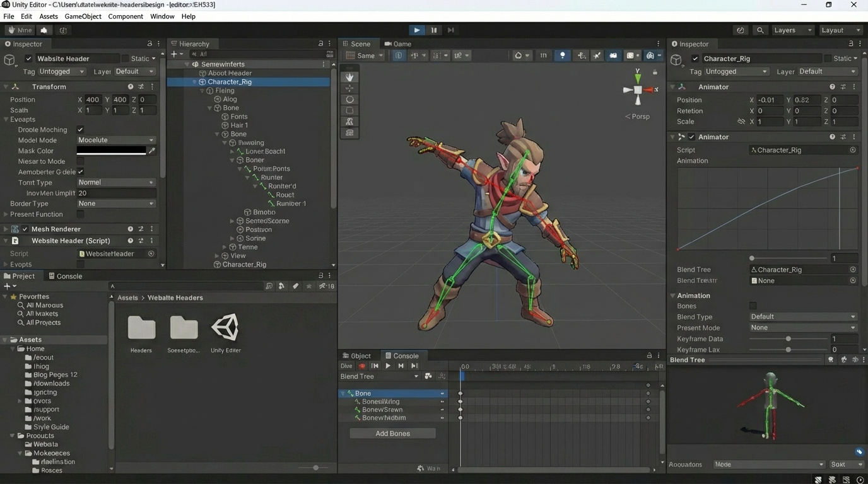Image resolution: width=868 pixels, height=484 pixels.
Task: Open the GameObject menu
Action: click(x=83, y=16)
